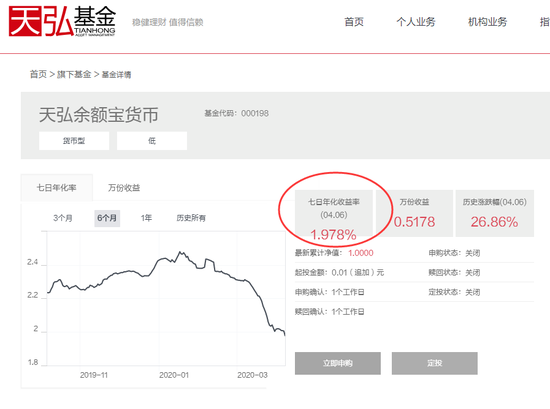
Task: Switch to the 七日年化率 chart tab
Action: [57, 188]
